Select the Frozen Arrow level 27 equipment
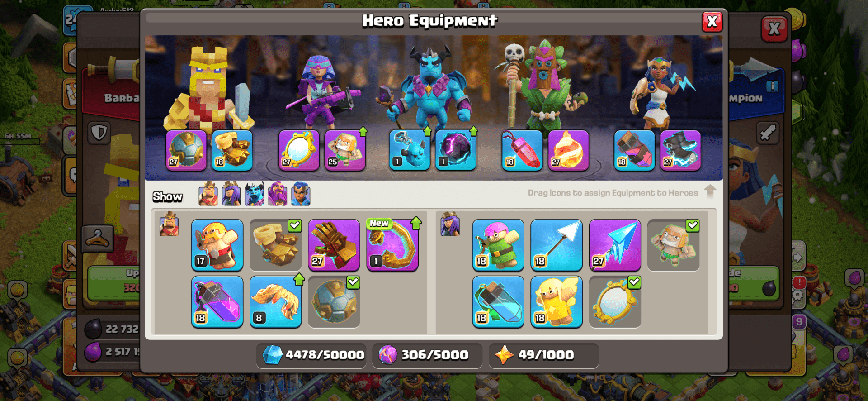This screenshot has height=401, width=868. tap(615, 245)
